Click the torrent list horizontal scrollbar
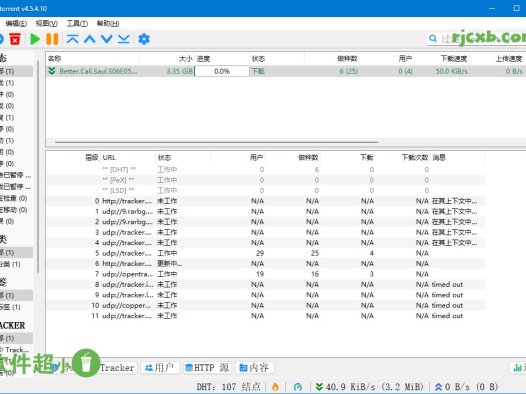526x394 pixels. [217, 142]
